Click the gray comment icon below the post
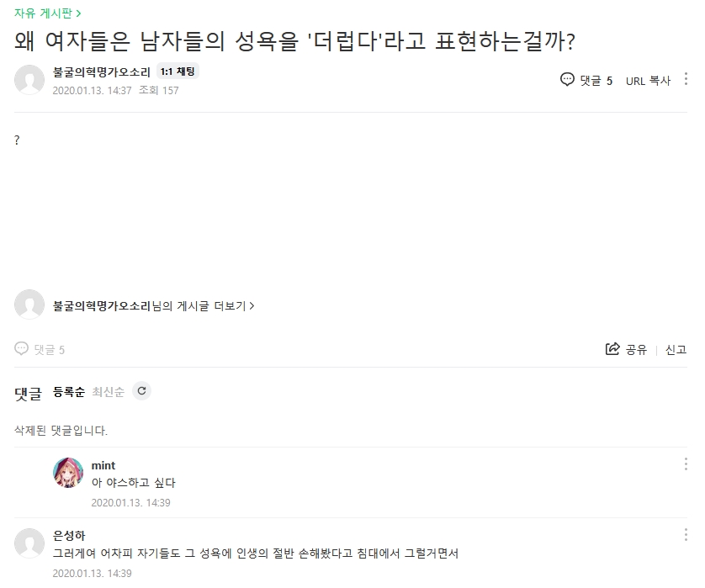Image resolution: width=705 pixels, height=588 pixels. (x=22, y=349)
